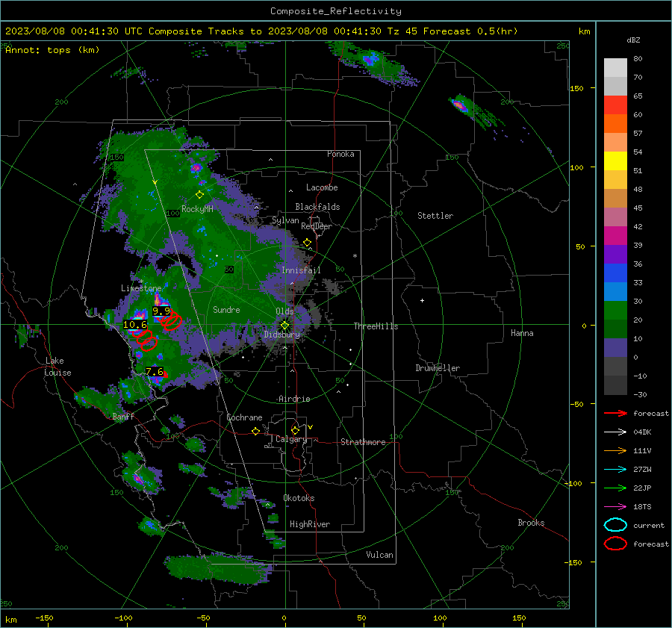672x628 pixels.
Task: Click the green 30 dBZ color swatch
Action: (x=615, y=310)
